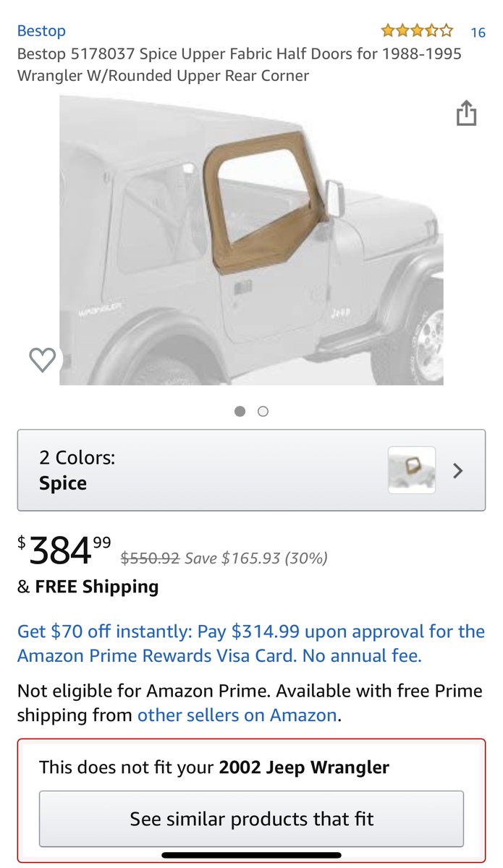The height and width of the screenshot is (868, 503).
Task: Tap the home indicator bar at bottom
Action: (x=251, y=855)
